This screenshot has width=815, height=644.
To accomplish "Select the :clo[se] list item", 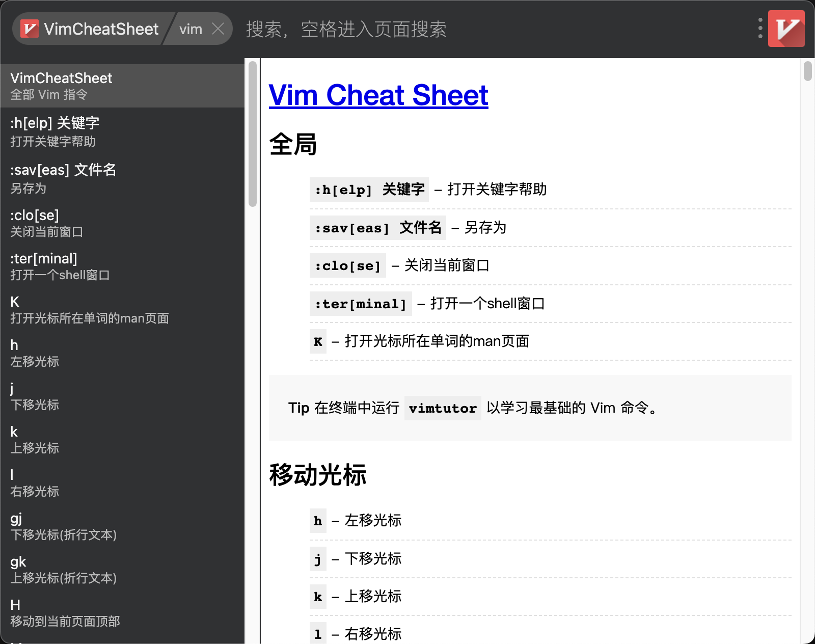I will pyautogui.click(x=122, y=223).
